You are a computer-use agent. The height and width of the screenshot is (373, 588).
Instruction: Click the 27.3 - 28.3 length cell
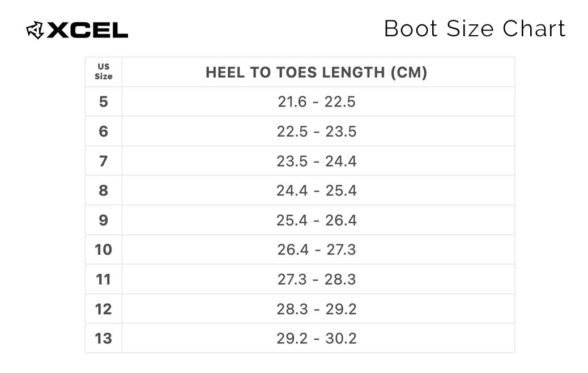tap(317, 279)
